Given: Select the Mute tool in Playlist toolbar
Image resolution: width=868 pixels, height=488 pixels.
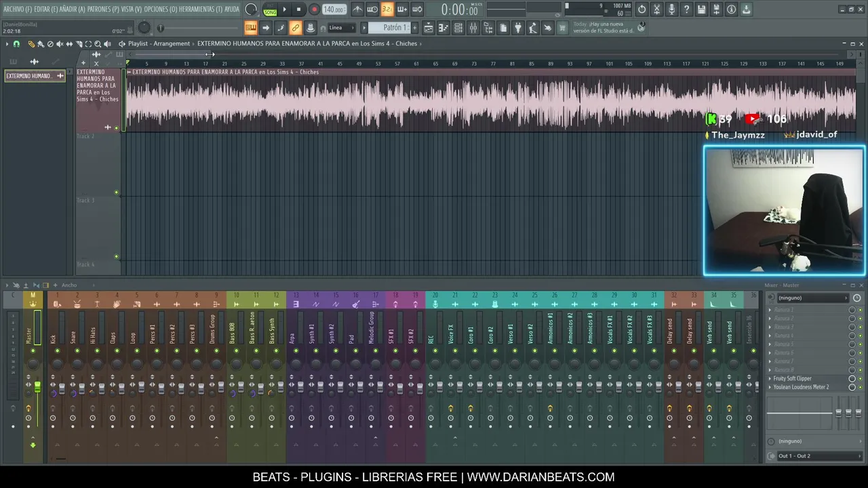Looking at the screenshot, I should click(x=59, y=43).
